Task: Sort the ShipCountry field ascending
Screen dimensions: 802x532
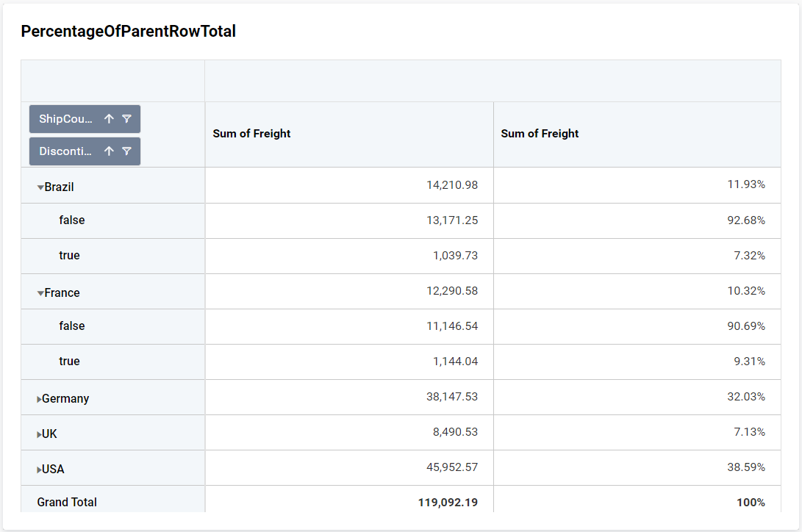Action: [x=108, y=118]
